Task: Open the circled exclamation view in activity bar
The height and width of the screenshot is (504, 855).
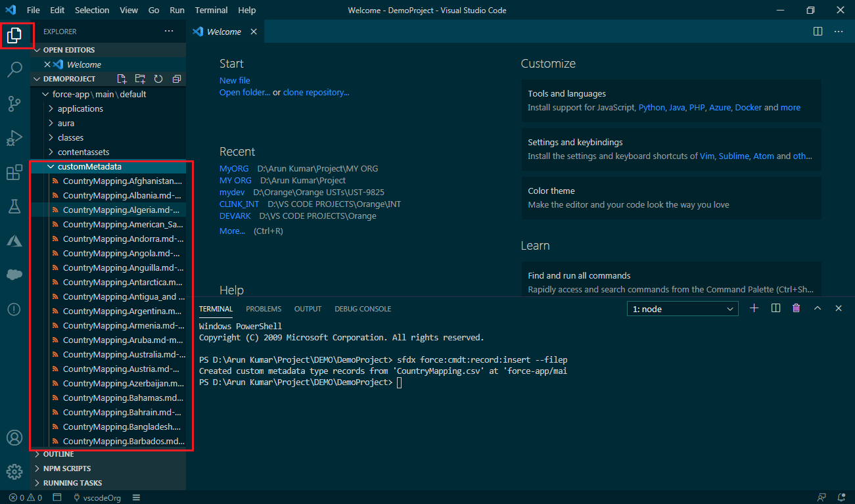Action: coord(14,309)
